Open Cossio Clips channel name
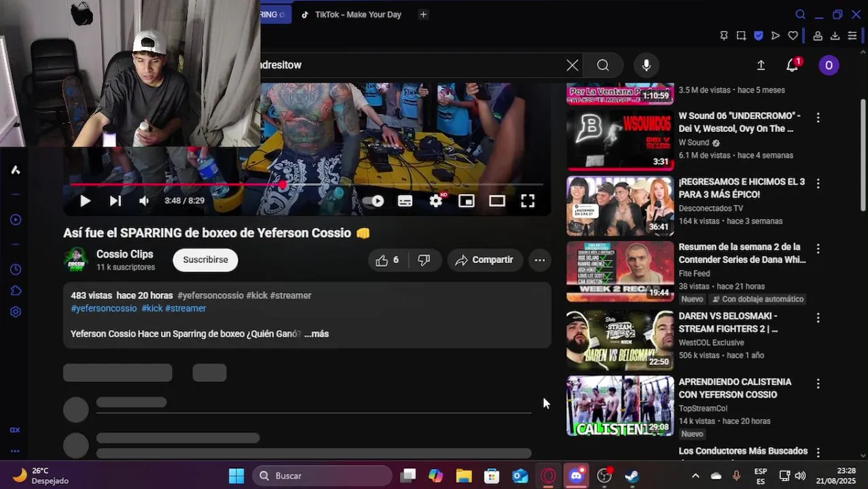The width and height of the screenshot is (868, 489). (125, 254)
